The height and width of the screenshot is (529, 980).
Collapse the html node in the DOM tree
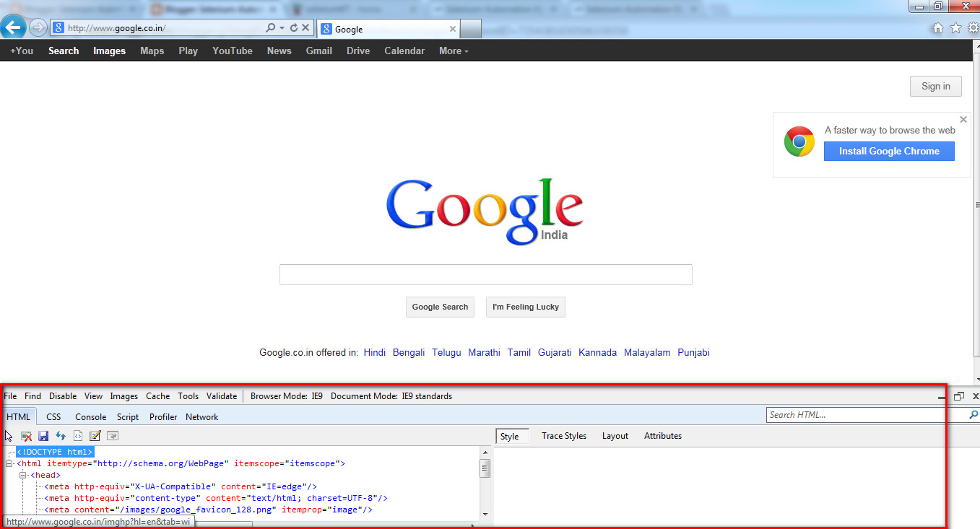pos(9,463)
